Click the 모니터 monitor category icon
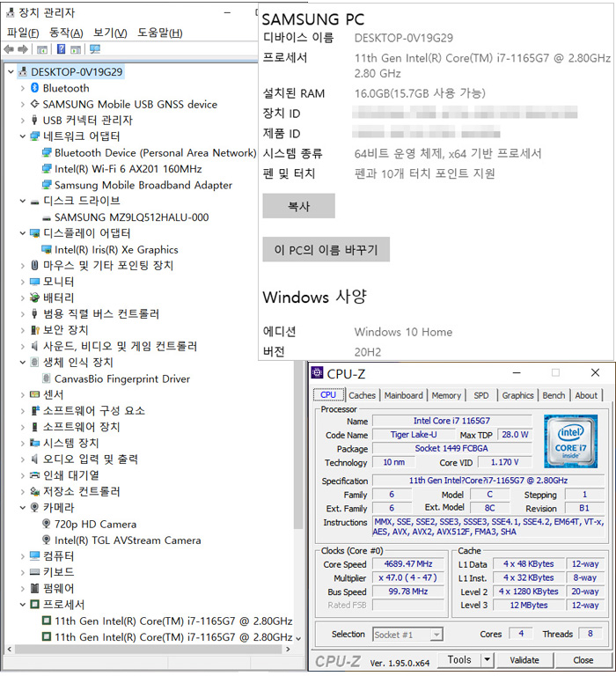 point(35,282)
